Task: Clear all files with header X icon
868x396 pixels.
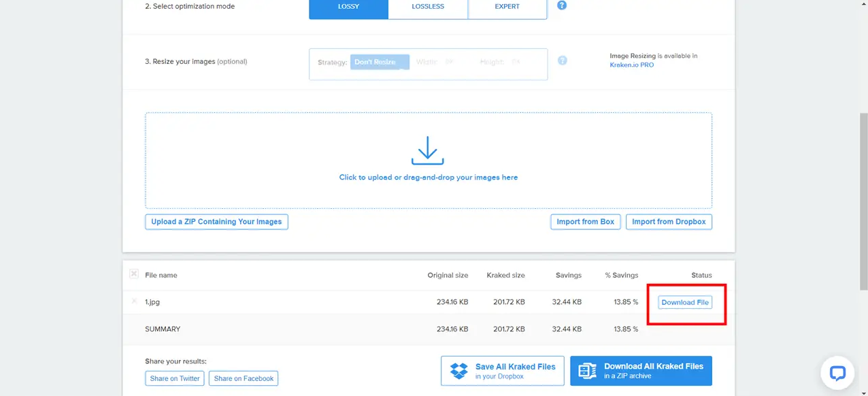Action: pos(134,274)
